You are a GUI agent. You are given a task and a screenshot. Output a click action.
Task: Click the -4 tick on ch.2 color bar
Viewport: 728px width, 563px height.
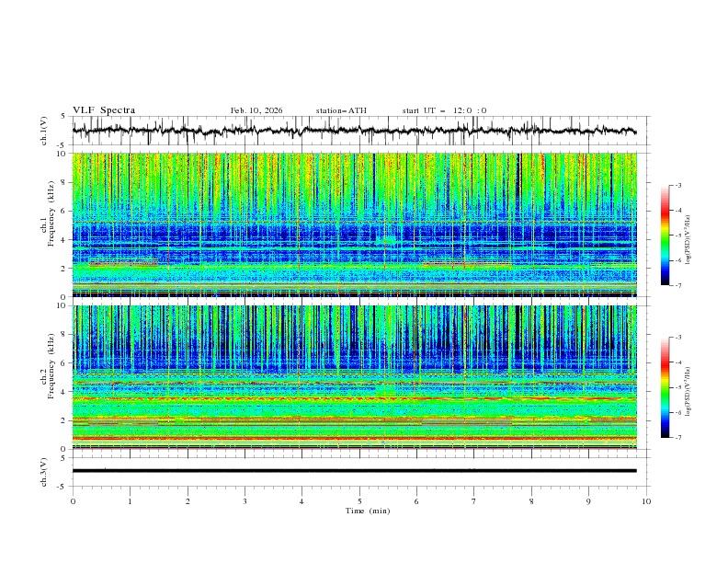coord(677,362)
